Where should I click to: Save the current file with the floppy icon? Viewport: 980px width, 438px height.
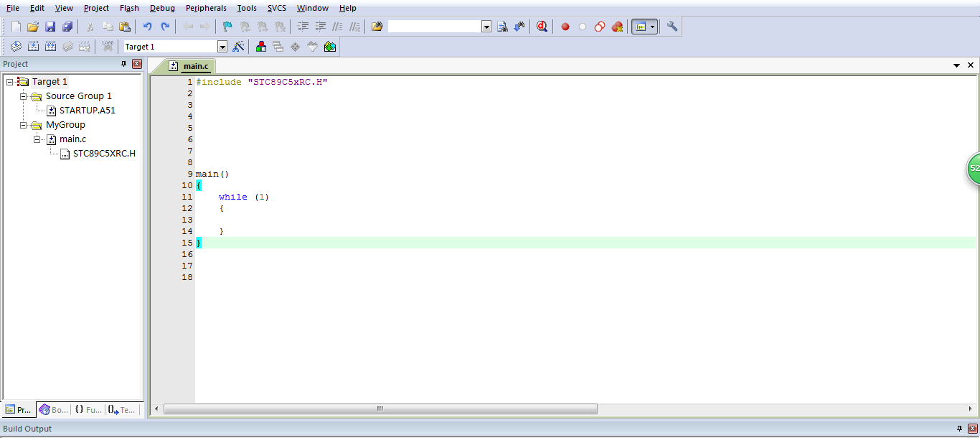point(50,27)
